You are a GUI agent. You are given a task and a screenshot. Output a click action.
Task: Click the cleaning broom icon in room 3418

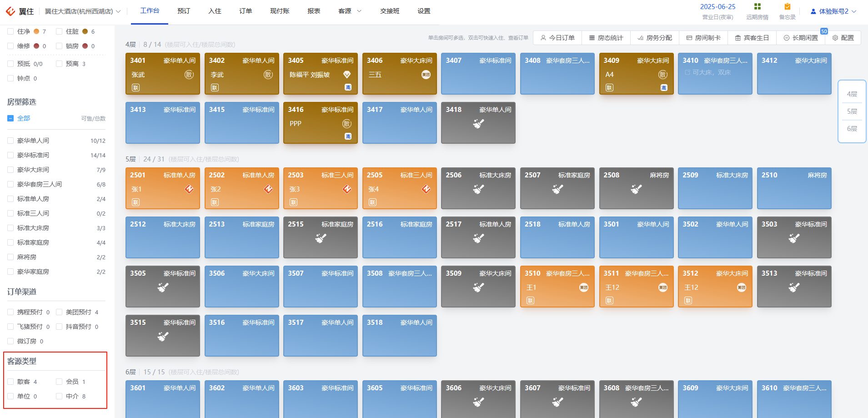click(x=478, y=124)
